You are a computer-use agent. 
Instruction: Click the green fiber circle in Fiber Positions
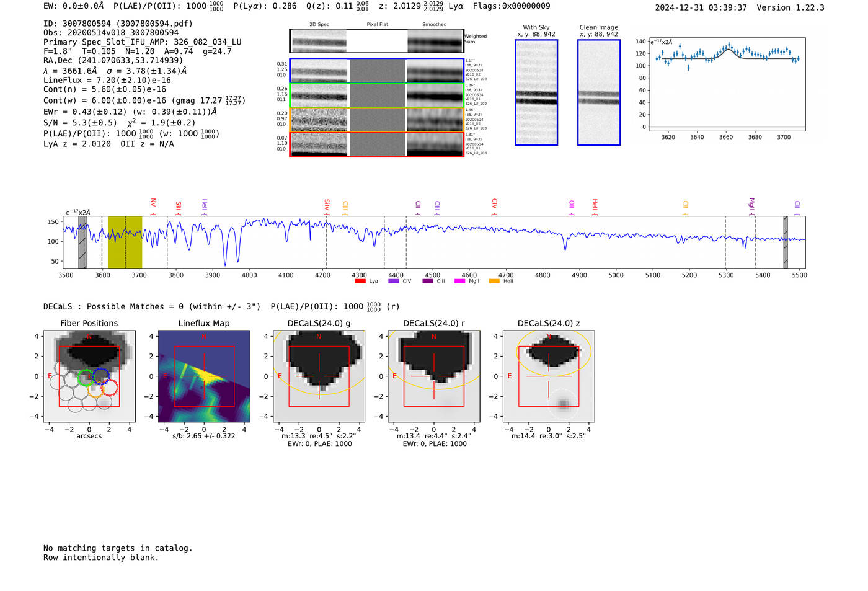[x=86, y=378]
